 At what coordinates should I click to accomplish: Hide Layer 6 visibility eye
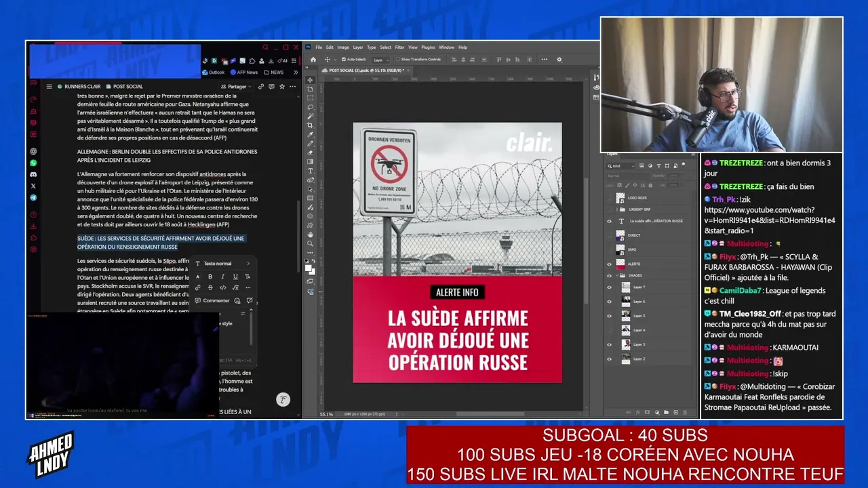(609, 302)
